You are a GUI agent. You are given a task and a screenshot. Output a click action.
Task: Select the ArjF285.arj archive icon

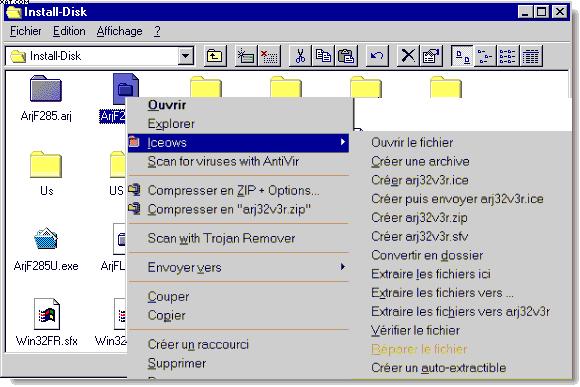[x=46, y=89]
